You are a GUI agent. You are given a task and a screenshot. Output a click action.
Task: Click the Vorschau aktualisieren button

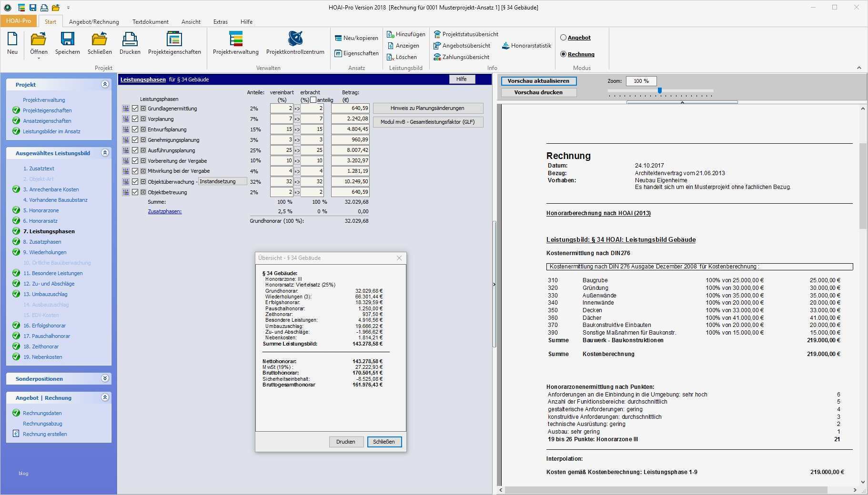pyautogui.click(x=538, y=80)
